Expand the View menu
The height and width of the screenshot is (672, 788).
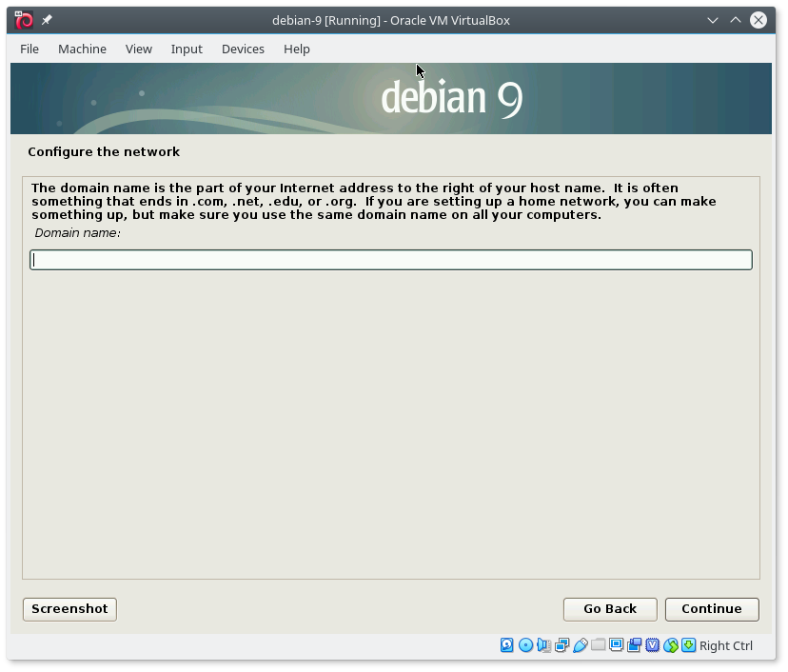139,49
